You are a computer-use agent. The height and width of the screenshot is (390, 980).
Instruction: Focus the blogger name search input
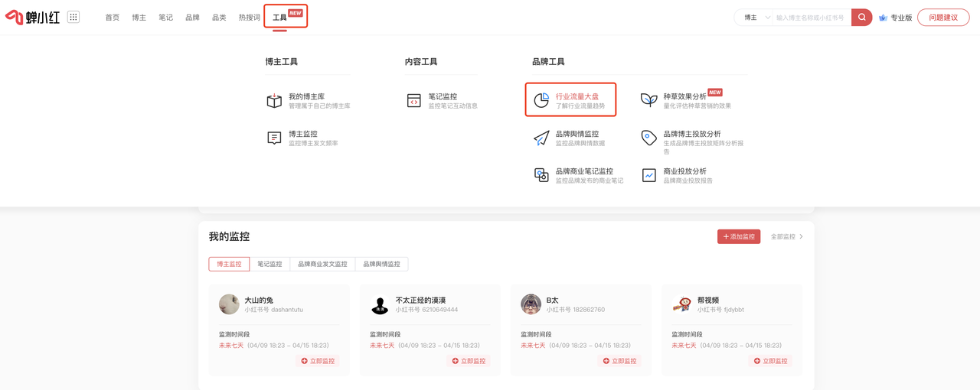coord(812,18)
